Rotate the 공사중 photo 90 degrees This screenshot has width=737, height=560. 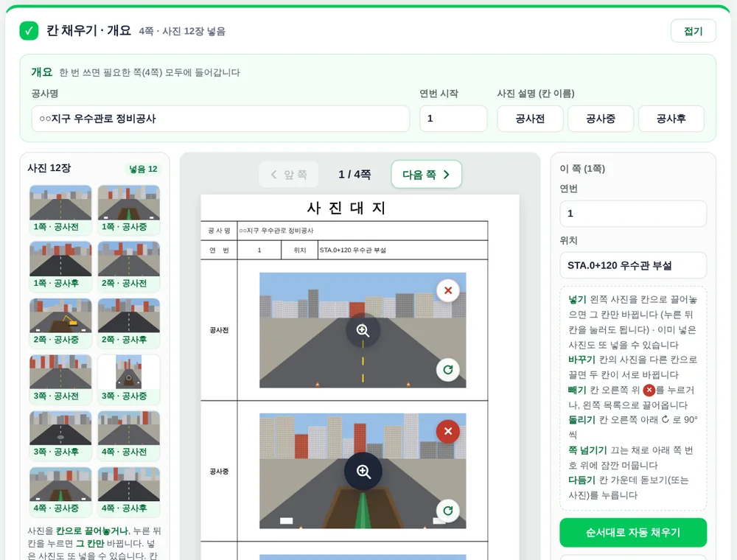tap(448, 511)
